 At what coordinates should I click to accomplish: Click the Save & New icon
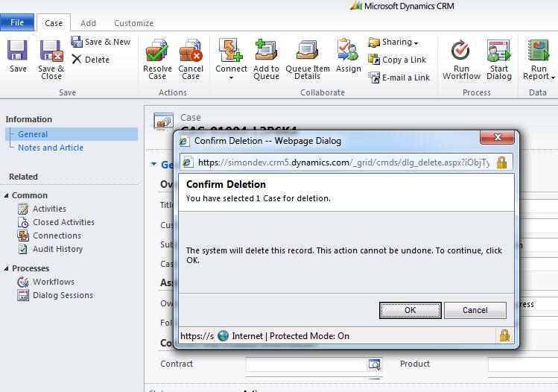coord(76,42)
